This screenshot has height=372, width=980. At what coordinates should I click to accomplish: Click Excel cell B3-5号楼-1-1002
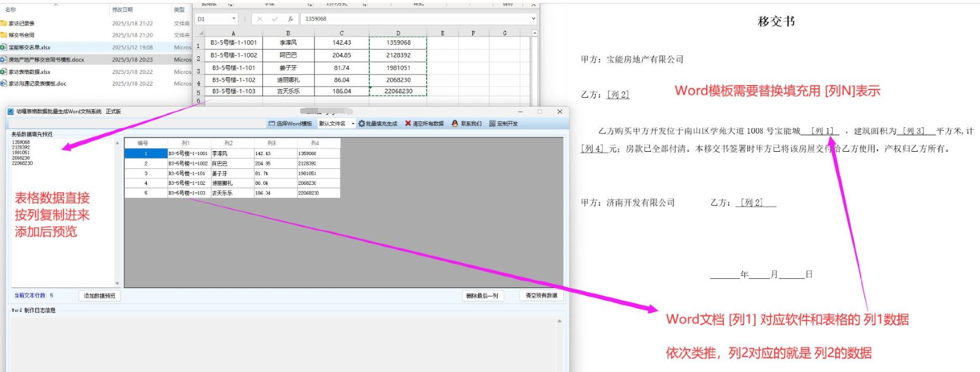pyautogui.click(x=233, y=55)
